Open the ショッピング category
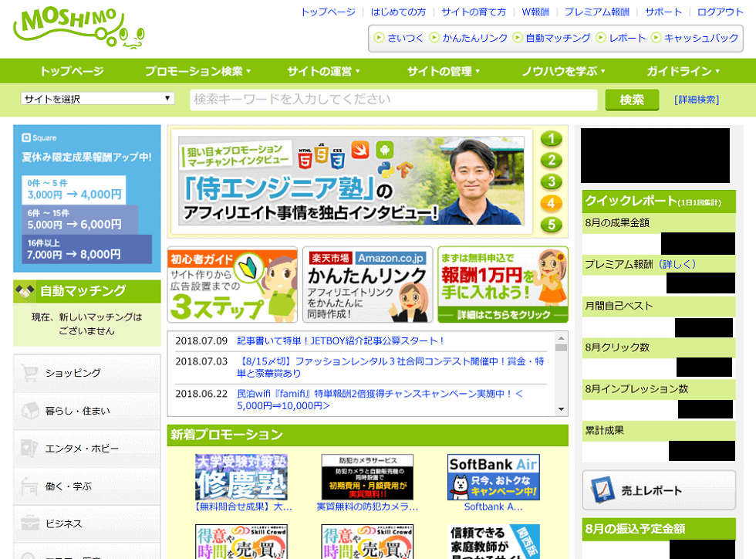 [86, 373]
